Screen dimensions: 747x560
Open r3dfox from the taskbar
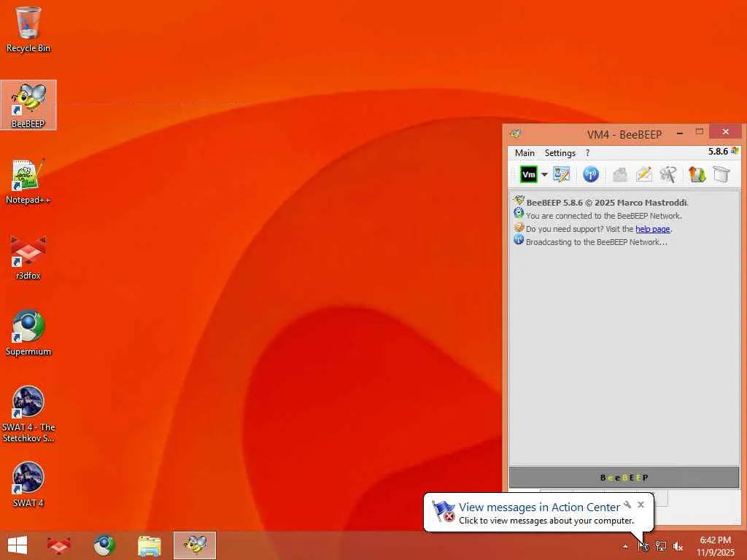58,545
